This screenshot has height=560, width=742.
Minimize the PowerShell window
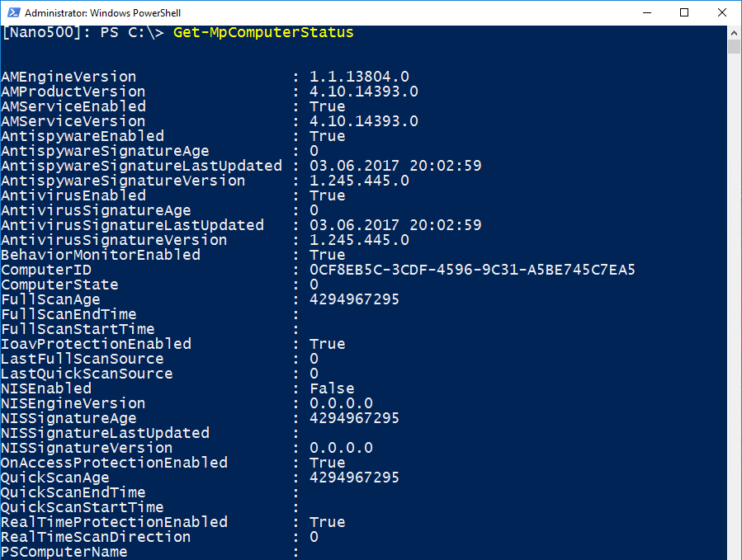[x=645, y=13]
